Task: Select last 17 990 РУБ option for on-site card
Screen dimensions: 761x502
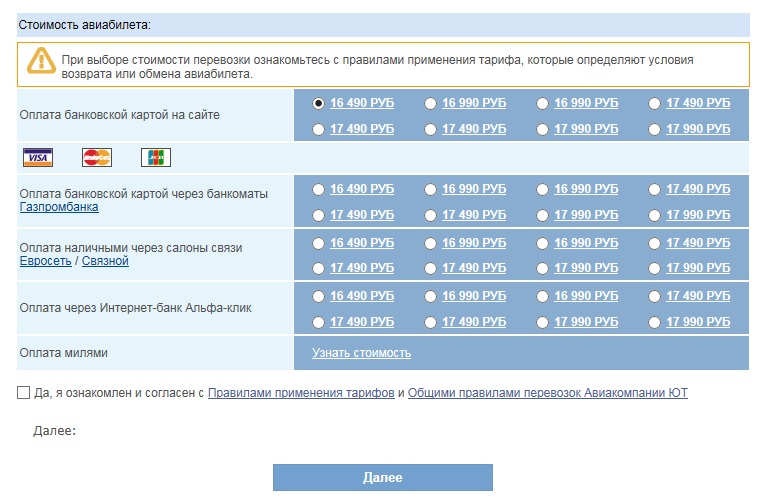Action: [x=654, y=129]
